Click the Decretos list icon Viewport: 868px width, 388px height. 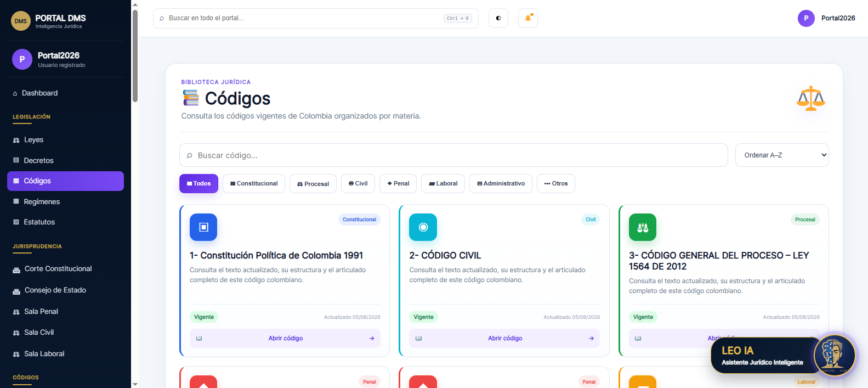pyautogui.click(x=16, y=160)
